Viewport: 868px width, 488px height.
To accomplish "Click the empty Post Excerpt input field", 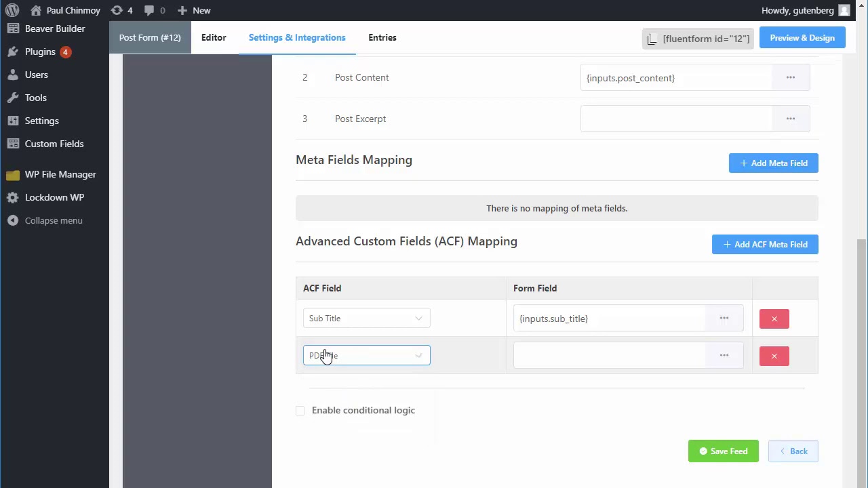I will [x=676, y=119].
